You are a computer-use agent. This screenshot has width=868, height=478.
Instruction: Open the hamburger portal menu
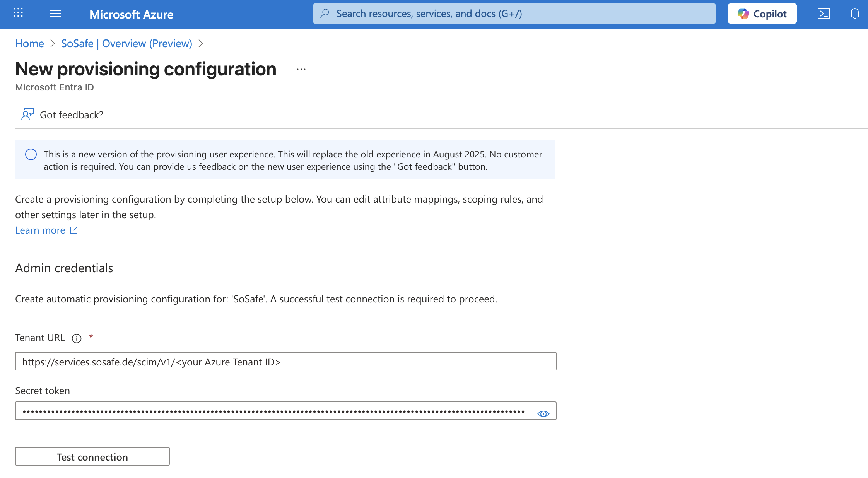55,14
